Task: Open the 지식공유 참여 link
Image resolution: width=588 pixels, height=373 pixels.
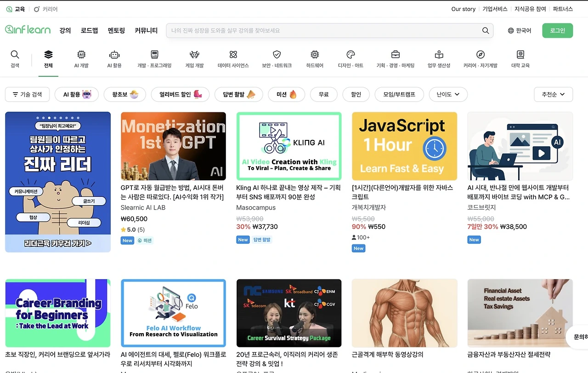Action: 530,9
